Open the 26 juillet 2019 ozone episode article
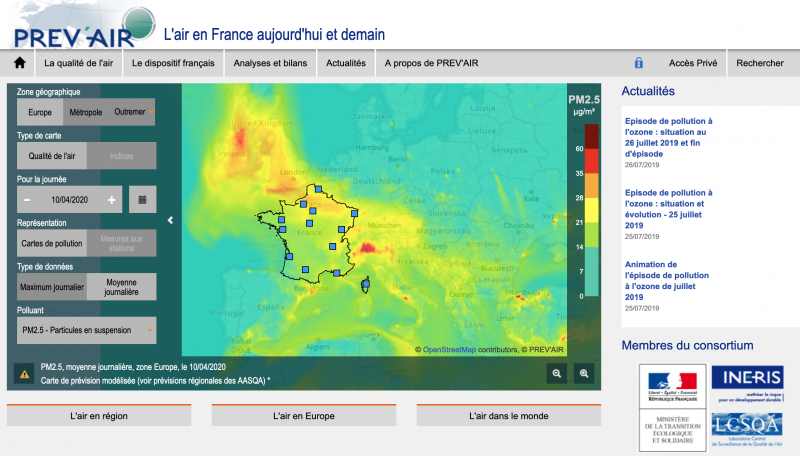 point(668,137)
